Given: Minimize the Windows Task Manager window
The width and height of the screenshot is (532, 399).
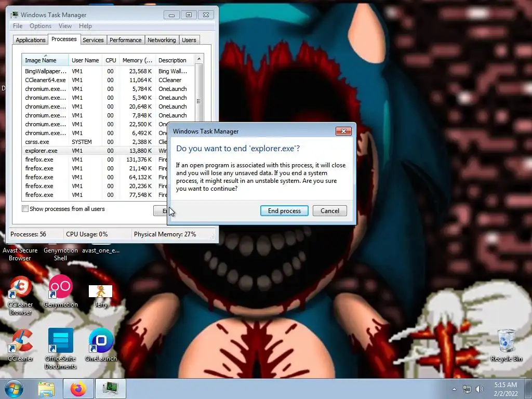Looking at the screenshot, I should click(x=171, y=15).
